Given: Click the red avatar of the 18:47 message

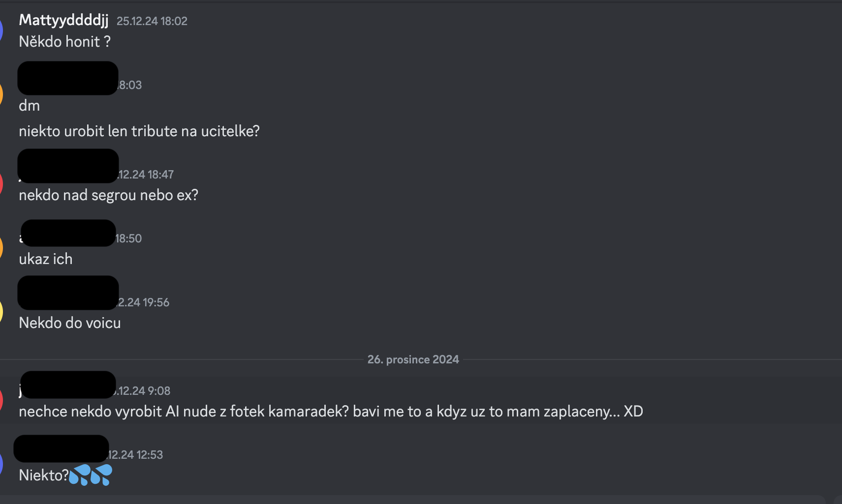Looking at the screenshot, I should [1, 184].
